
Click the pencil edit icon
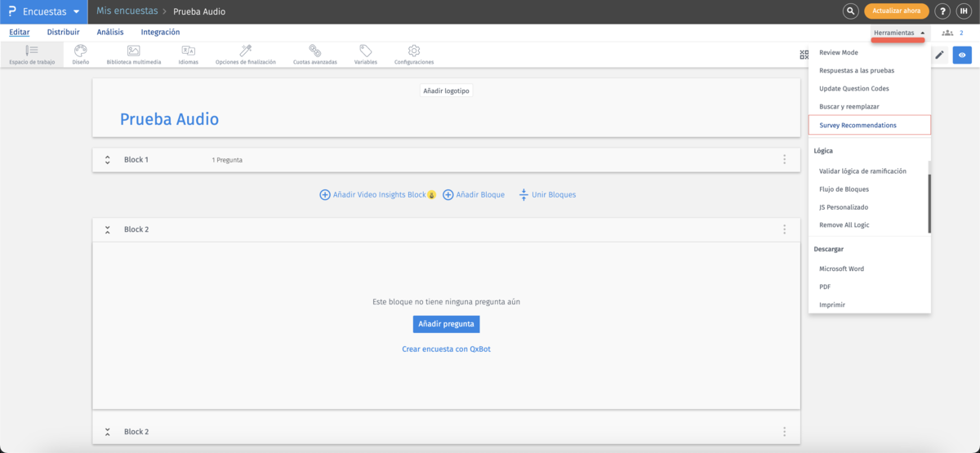[939, 56]
